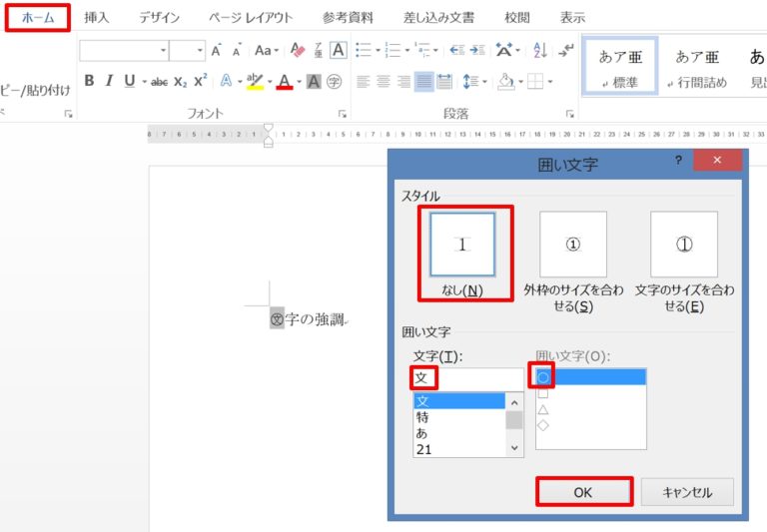
Task: Select the なし(N) style option
Action: coord(461,245)
